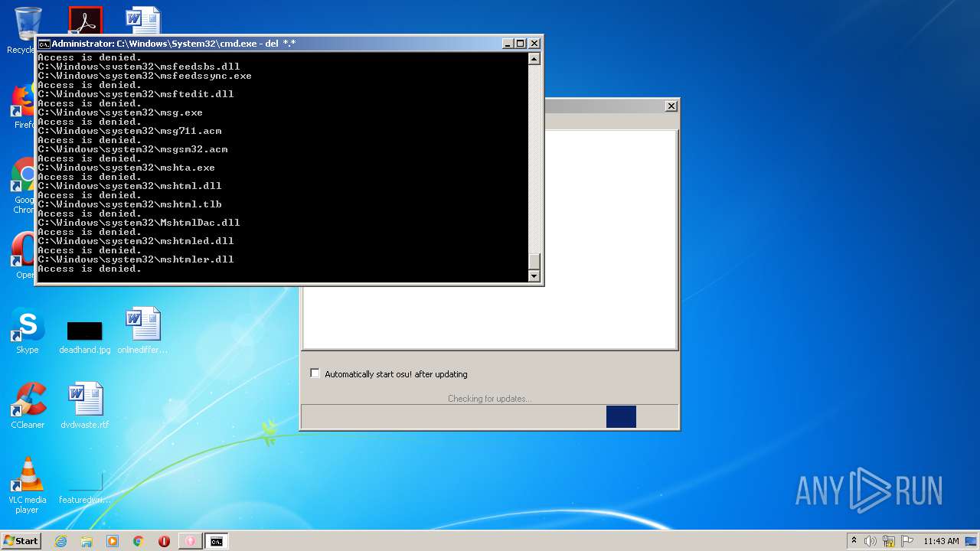The width and height of the screenshot is (980, 551).
Task: Click the msfeedssync.exe line in cmd
Action: coord(145,76)
